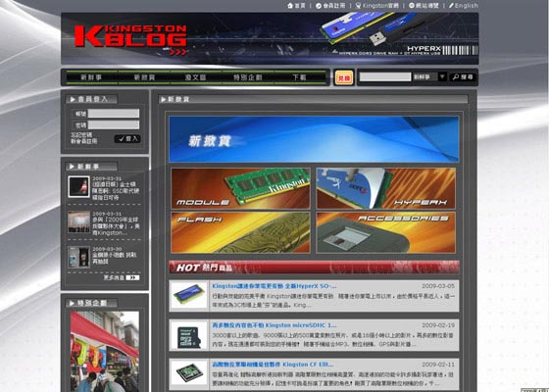The width and height of the screenshot is (549, 392).
Task: Switch the site language to English
Action: pyautogui.click(x=467, y=6)
